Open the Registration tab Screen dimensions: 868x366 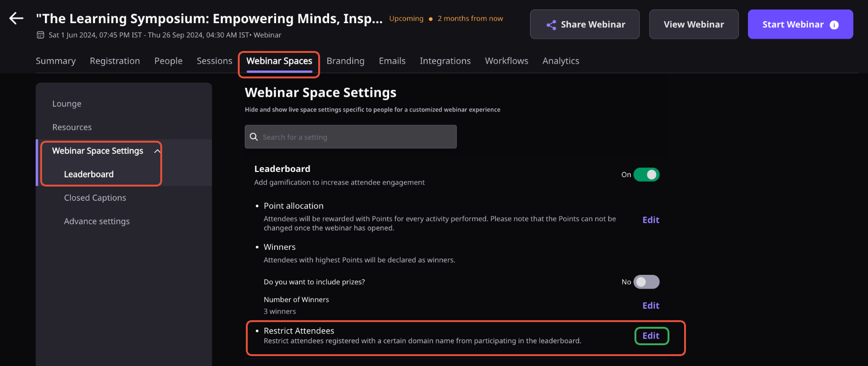[115, 61]
